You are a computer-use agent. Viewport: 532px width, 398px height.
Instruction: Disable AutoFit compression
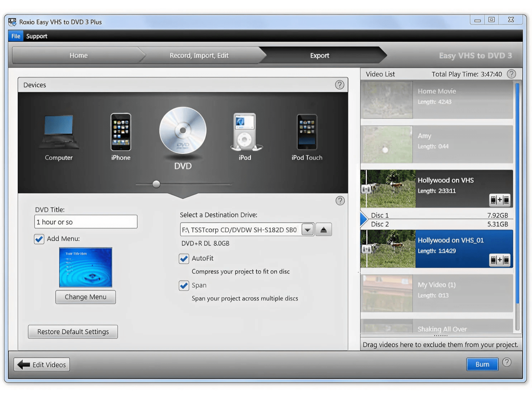[x=184, y=258]
